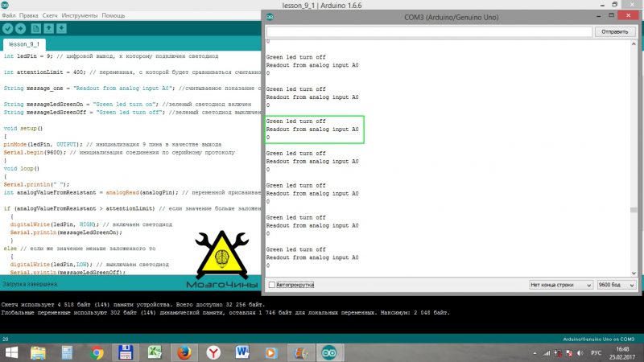Switch to Firefox in the taskbar

coord(184,352)
